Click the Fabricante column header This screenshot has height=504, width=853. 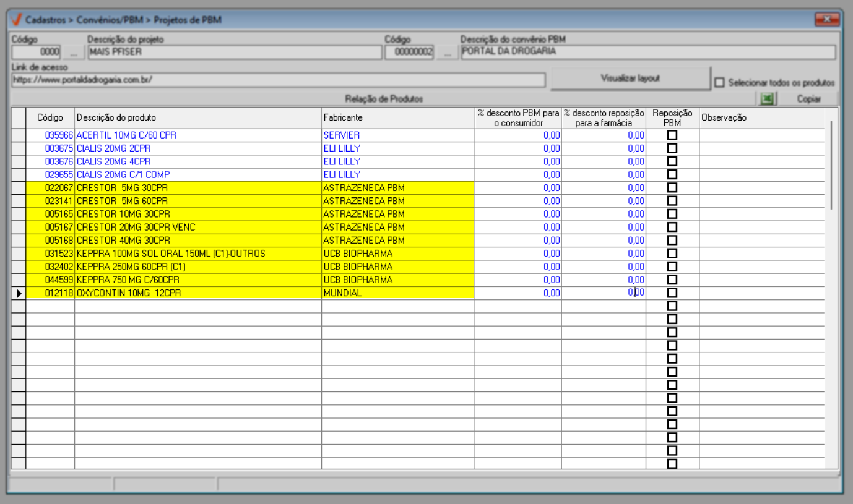click(x=398, y=117)
